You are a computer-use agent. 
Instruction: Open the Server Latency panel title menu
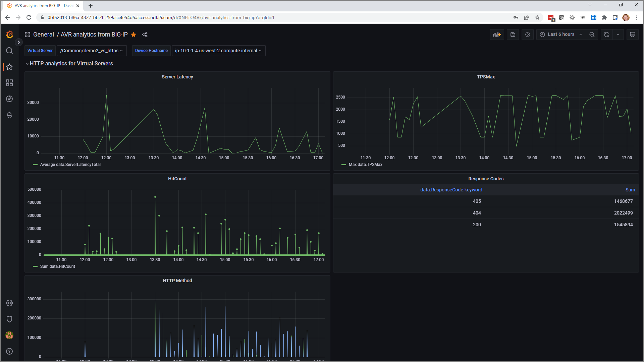177,77
